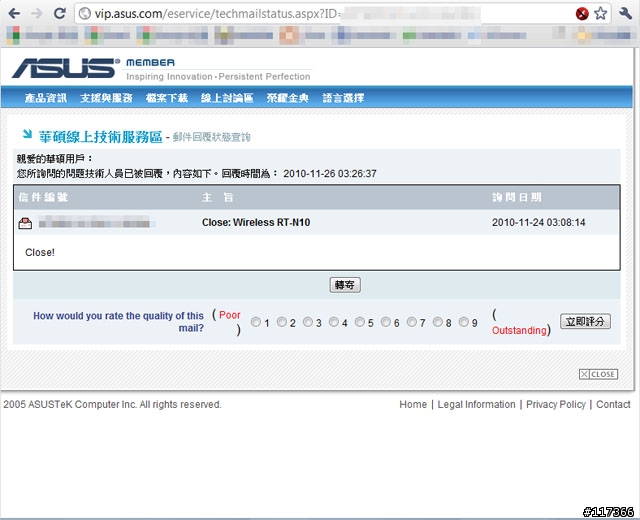Open the wrench settings menu
The width and height of the screenshot is (640, 520).
click(x=625, y=13)
